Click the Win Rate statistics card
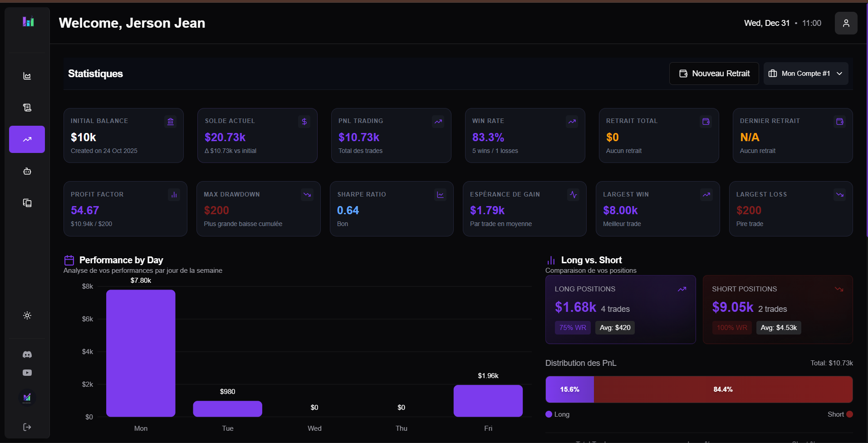This screenshot has height=443, width=868. [x=525, y=135]
